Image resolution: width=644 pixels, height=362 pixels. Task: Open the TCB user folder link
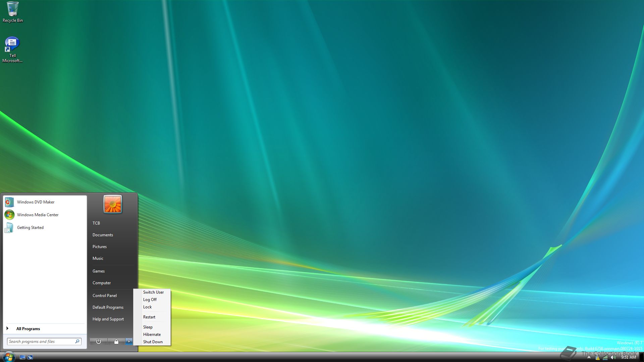click(x=96, y=223)
